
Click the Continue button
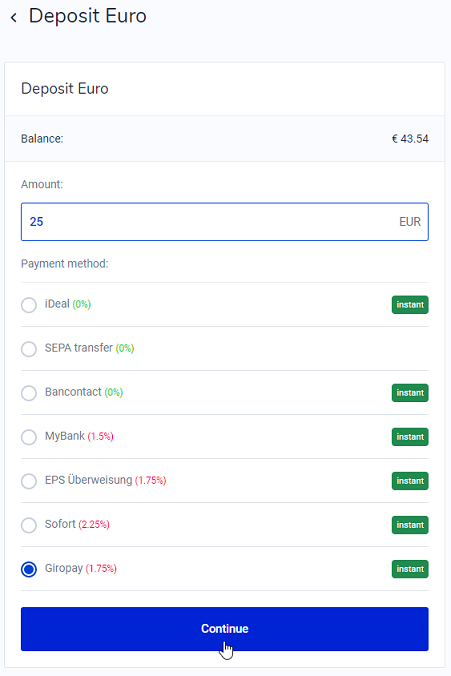pos(225,629)
